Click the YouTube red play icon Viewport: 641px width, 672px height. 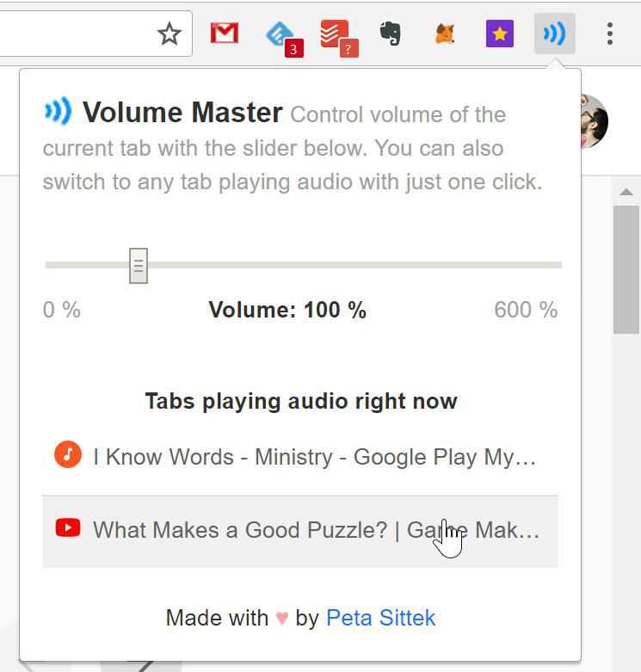68,528
